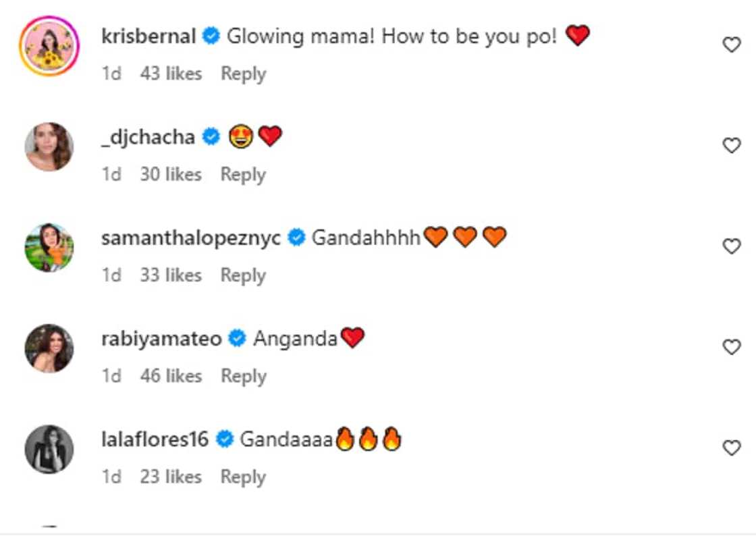The height and width of the screenshot is (536, 756).
Task: View who liked krisbernal's comment (43 likes)
Action: point(171,74)
